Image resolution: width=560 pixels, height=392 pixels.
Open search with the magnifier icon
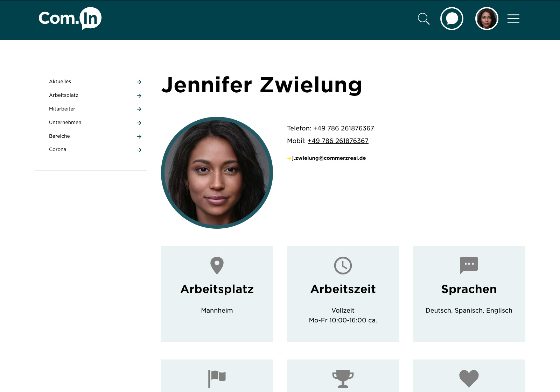[x=423, y=19]
